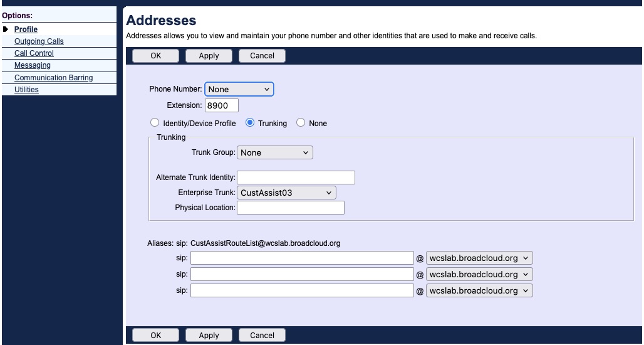Click the top Cancel button
Screen dimensions: 644x345
(262, 55)
